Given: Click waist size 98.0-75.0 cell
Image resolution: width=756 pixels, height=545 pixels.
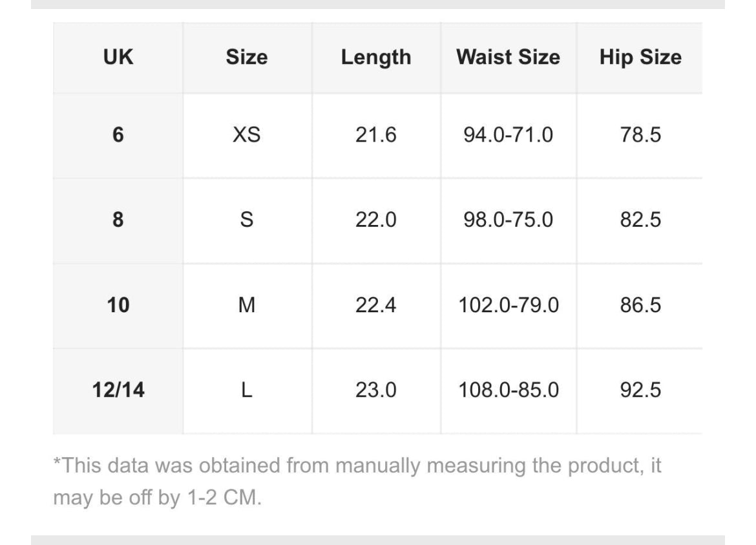Looking at the screenshot, I should (x=508, y=220).
